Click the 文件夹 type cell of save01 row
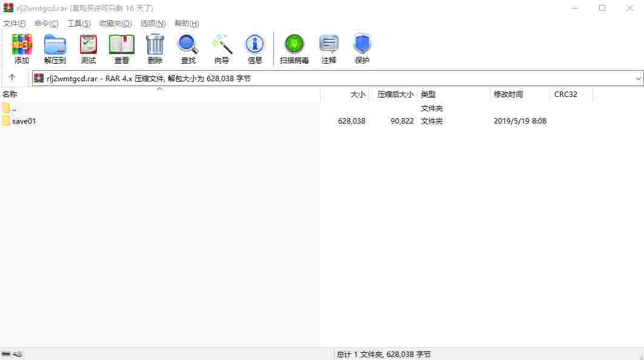This screenshot has width=644, height=360. [432, 121]
